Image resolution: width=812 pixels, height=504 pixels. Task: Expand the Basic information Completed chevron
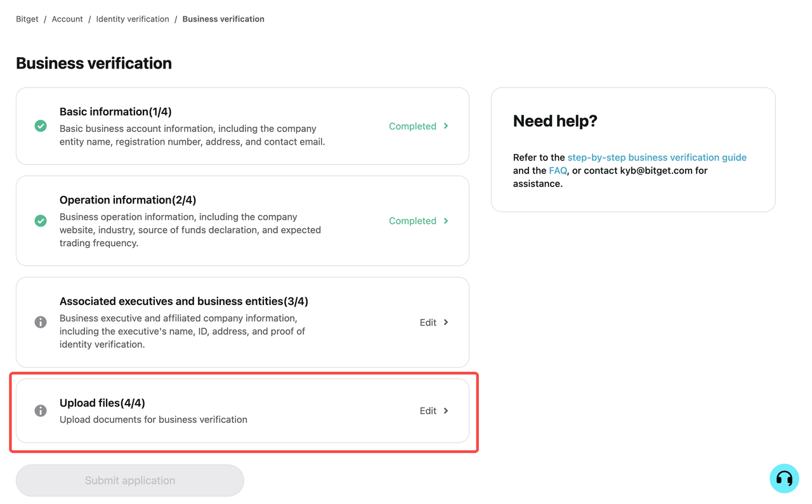point(446,126)
